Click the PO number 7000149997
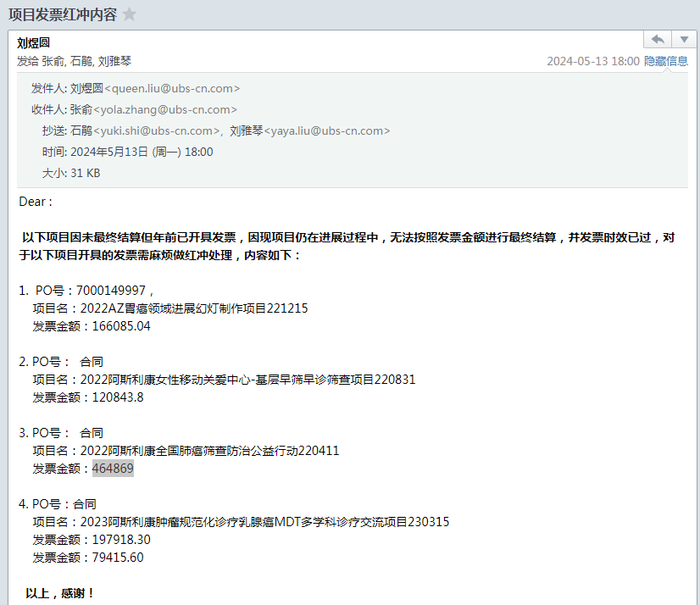This screenshot has width=700, height=605. (x=112, y=291)
